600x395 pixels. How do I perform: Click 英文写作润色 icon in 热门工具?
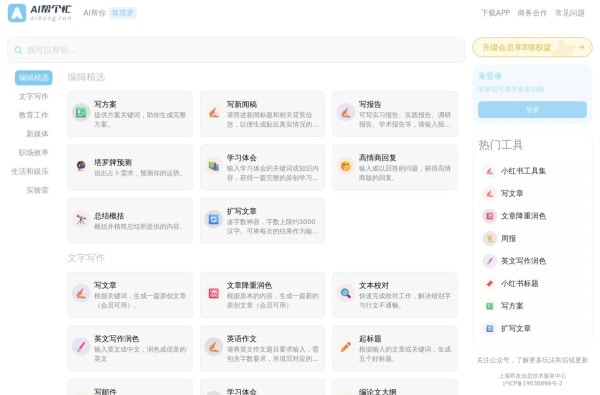[x=489, y=261]
